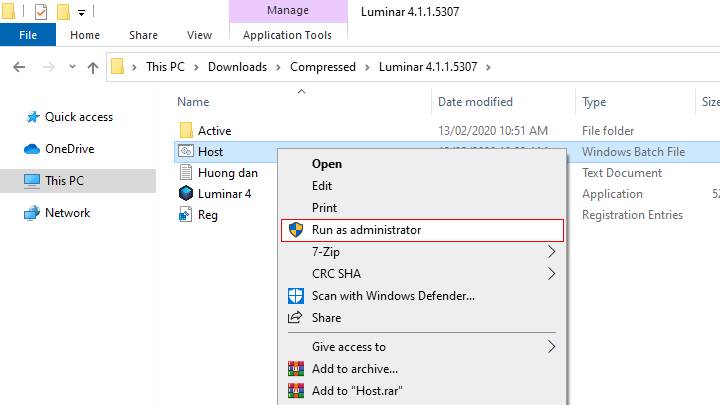Switch to the Home ribbon tab
This screenshot has height=405, width=720.
[x=85, y=35]
